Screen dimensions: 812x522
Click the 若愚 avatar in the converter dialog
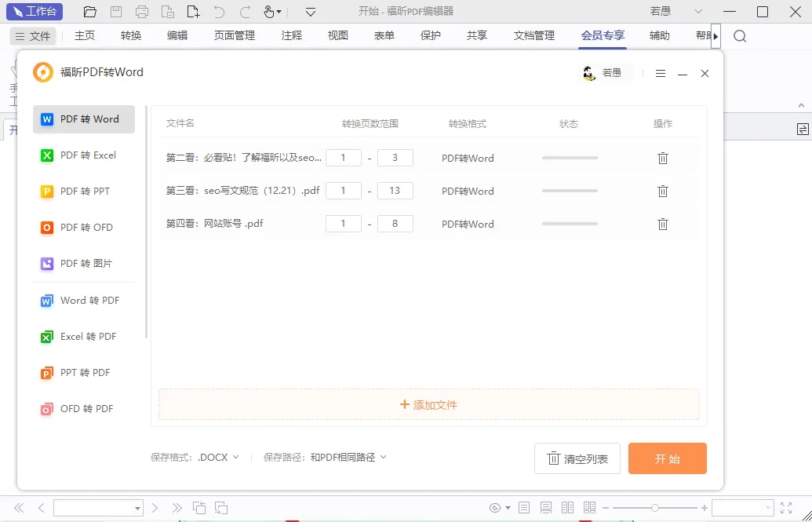tap(589, 73)
